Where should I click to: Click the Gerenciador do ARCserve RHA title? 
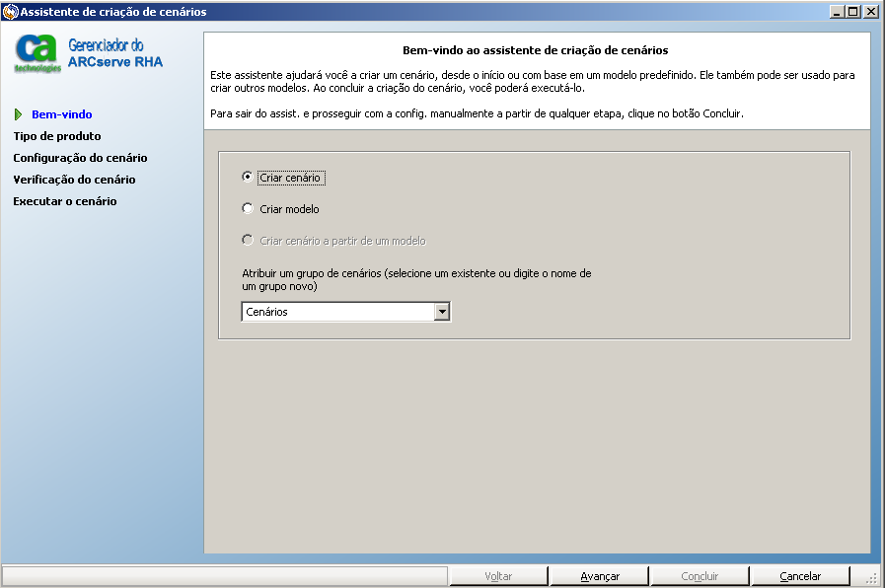click(115, 53)
